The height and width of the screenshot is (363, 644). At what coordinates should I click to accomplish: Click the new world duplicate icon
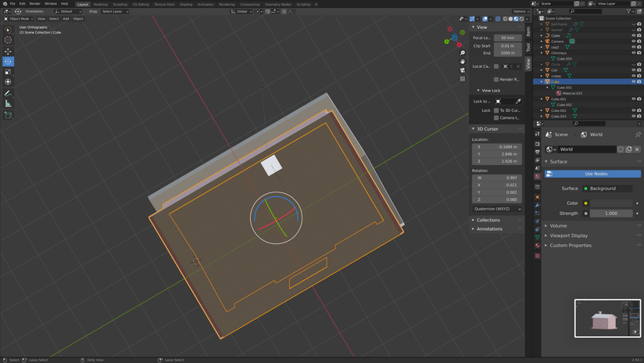[x=629, y=149]
